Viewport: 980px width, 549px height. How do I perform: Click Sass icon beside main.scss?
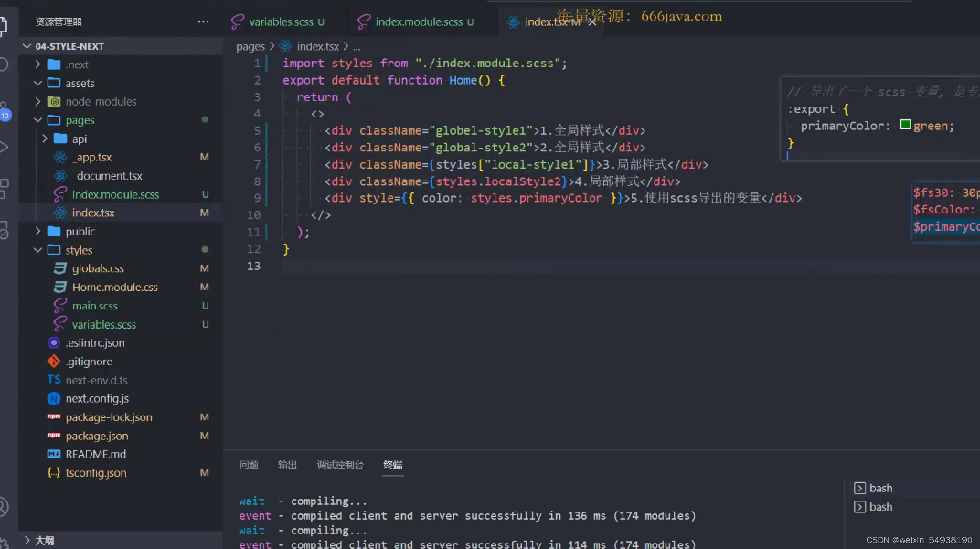tap(60, 306)
